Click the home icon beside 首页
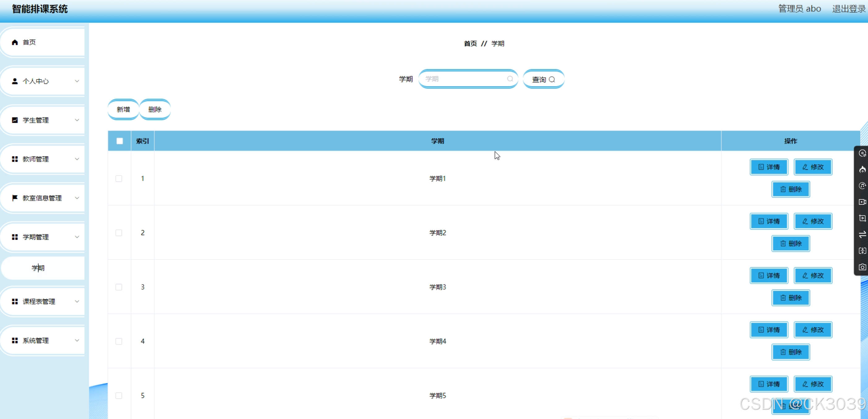Viewport: 868px width, 419px height. [15, 42]
